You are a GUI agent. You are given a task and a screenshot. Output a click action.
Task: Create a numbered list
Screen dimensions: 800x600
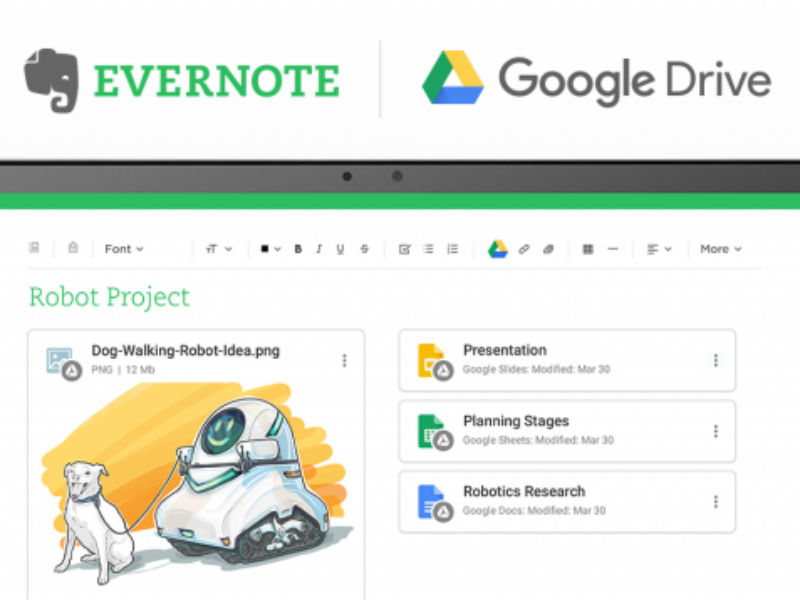[452, 249]
